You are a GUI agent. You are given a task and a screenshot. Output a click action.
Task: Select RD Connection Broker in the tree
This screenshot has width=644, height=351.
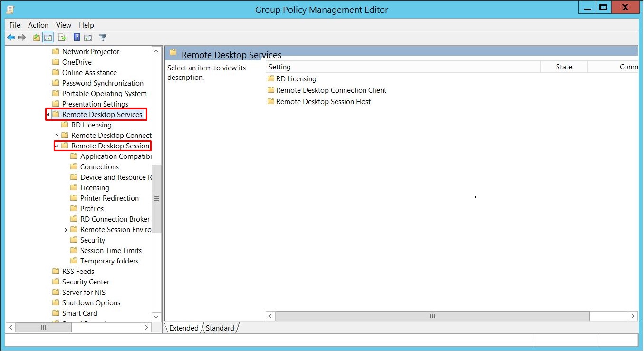click(x=115, y=219)
